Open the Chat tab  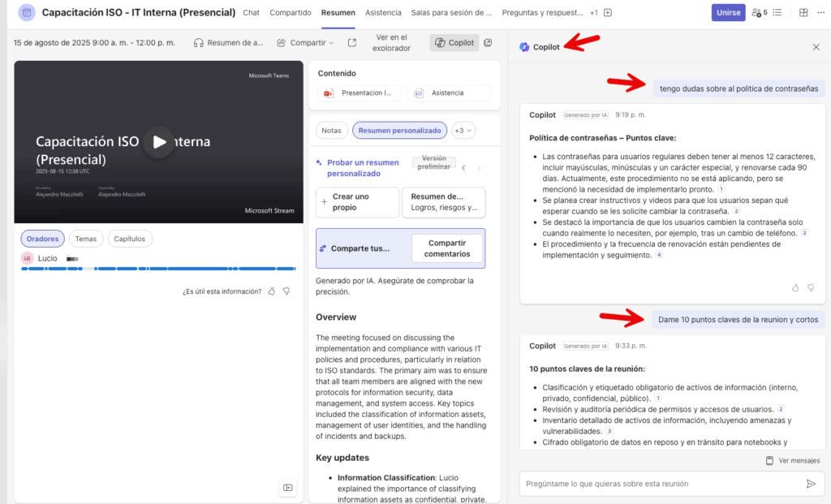click(252, 13)
